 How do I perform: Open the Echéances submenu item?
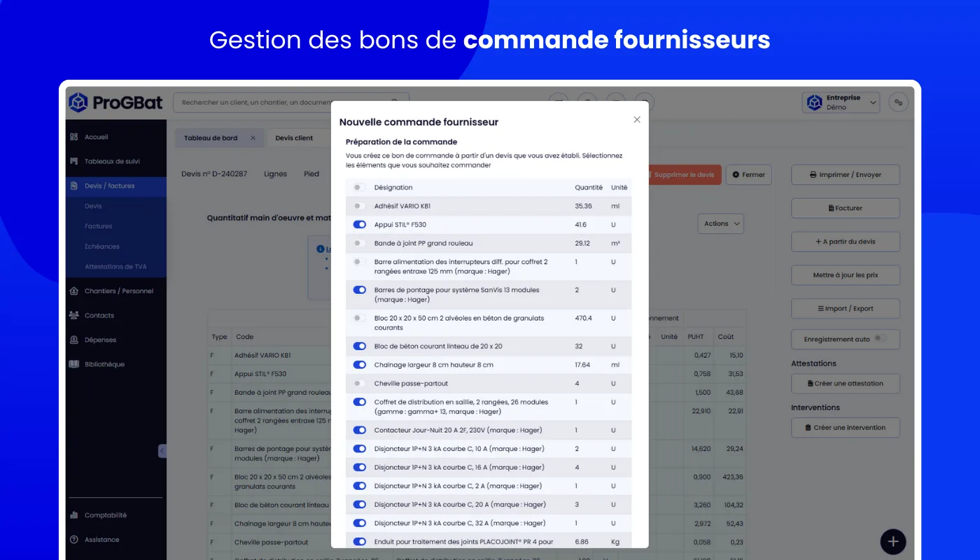102,246
